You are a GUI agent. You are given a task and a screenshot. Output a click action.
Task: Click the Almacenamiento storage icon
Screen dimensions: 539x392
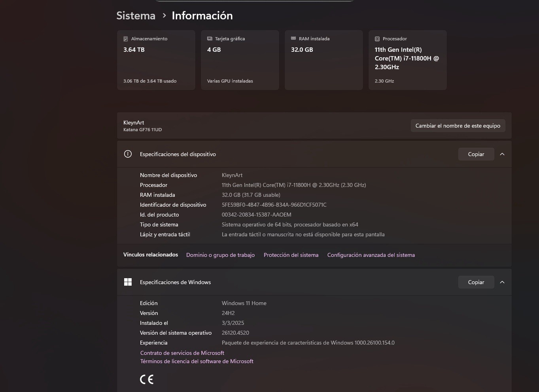[x=125, y=39]
